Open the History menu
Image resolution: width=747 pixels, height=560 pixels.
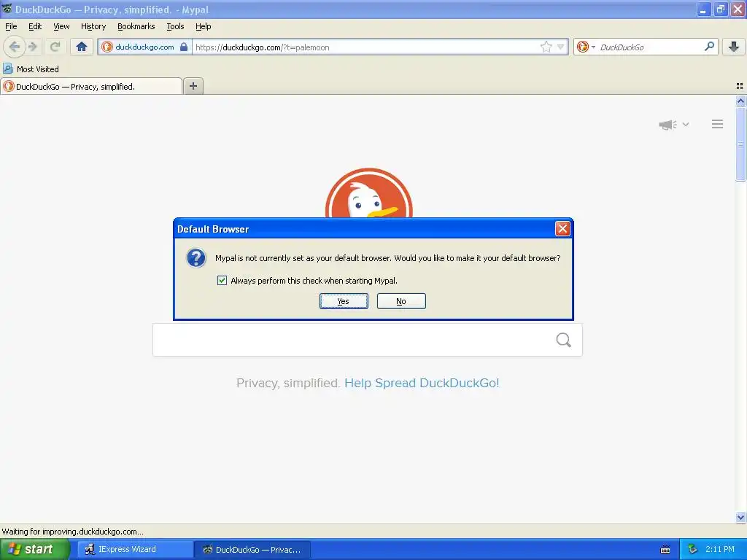tap(93, 26)
